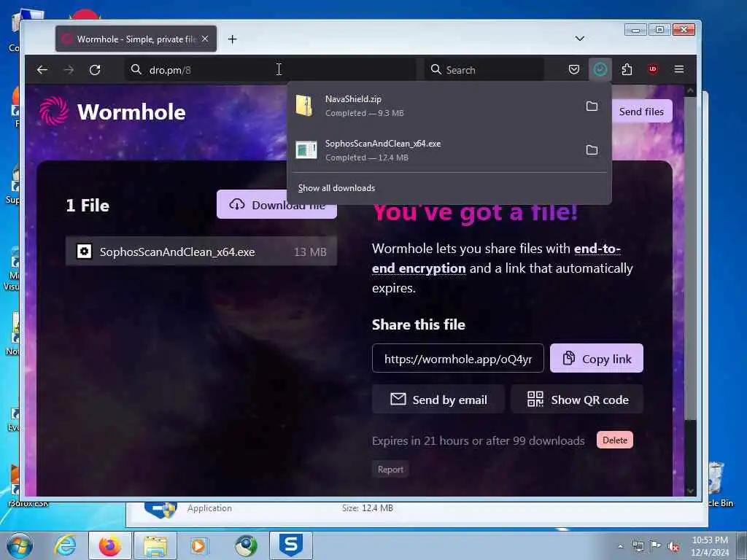The height and width of the screenshot is (560, 747).
Task: Click the page scrollbar up arrow
Action: click(690, 90)
